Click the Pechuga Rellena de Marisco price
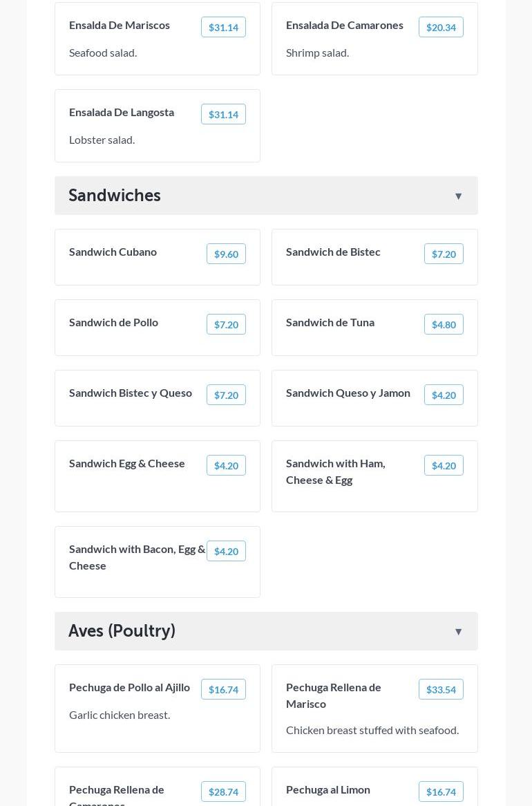Image resolution: width=532 pixels, height=806 pixels. coord(441,689)
